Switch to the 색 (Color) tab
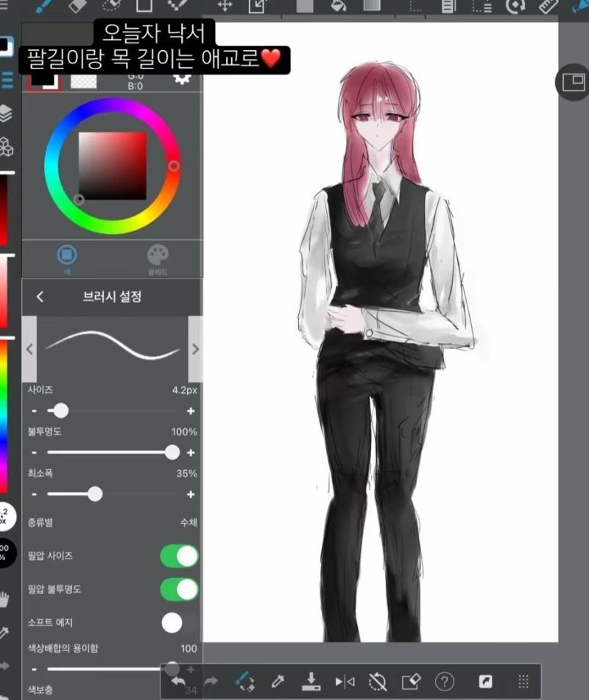 [x=67, y=259]
